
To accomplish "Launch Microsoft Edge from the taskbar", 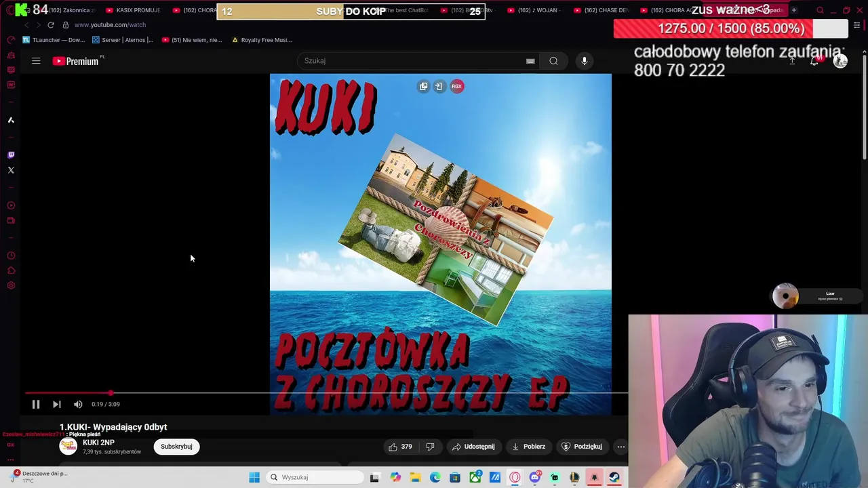I will click(435, 477).
